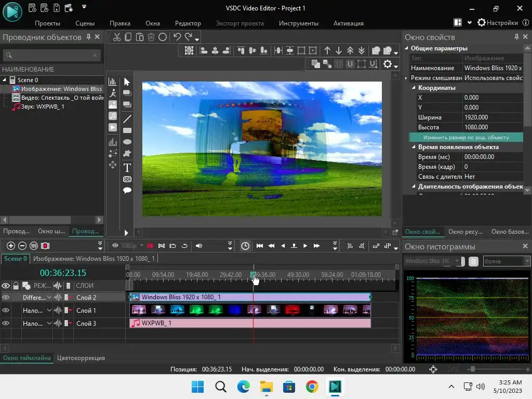Viewport: 532px width, 399px height.
Task: Toggle visibility of Слой 3
Action: [6, 323]
